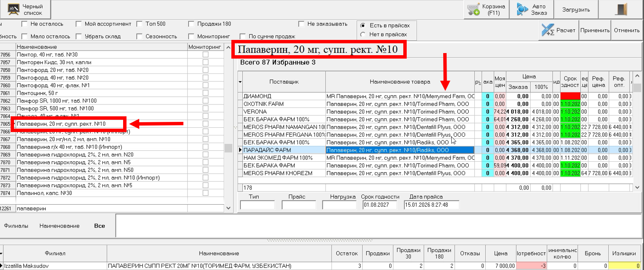The height and width of the screenshot is (270, 644).
Task: Enable the Топ 500 filter checkbox
Action: [x=140, y=24]
